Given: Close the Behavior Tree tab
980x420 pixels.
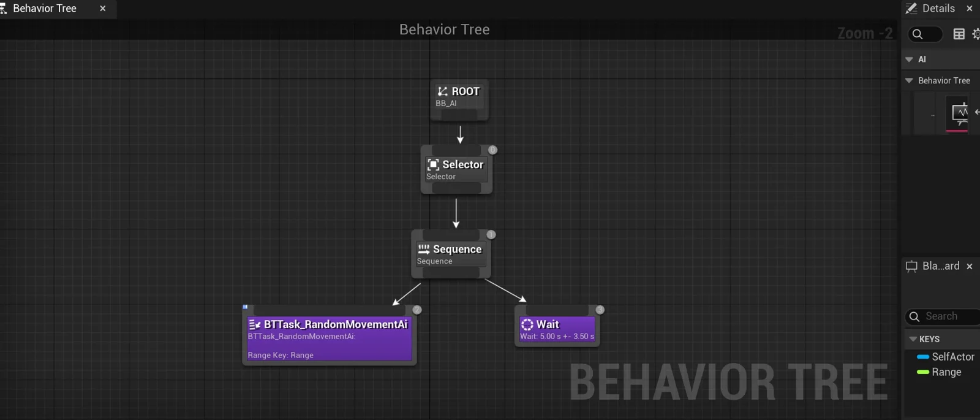Looking at the screenshot, I should pos(103,9).
